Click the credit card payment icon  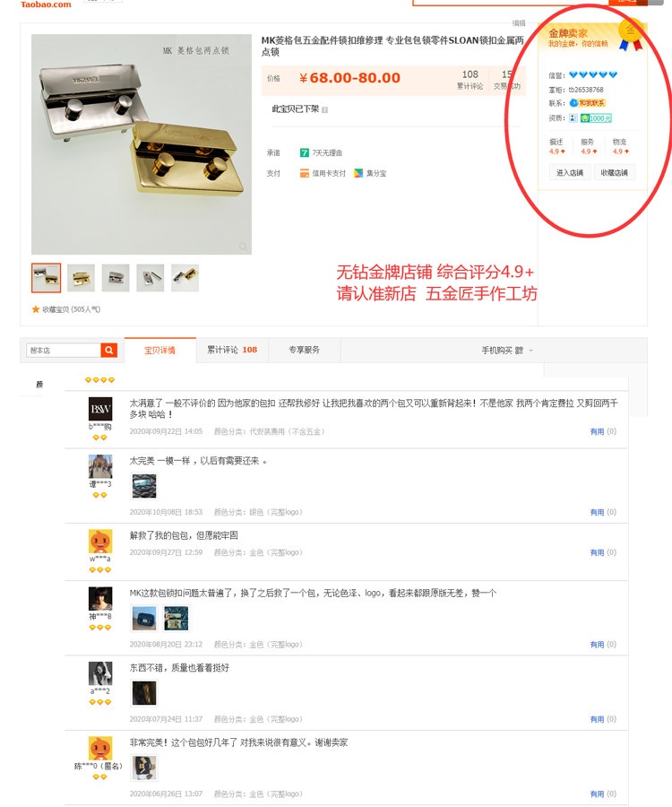305,173
